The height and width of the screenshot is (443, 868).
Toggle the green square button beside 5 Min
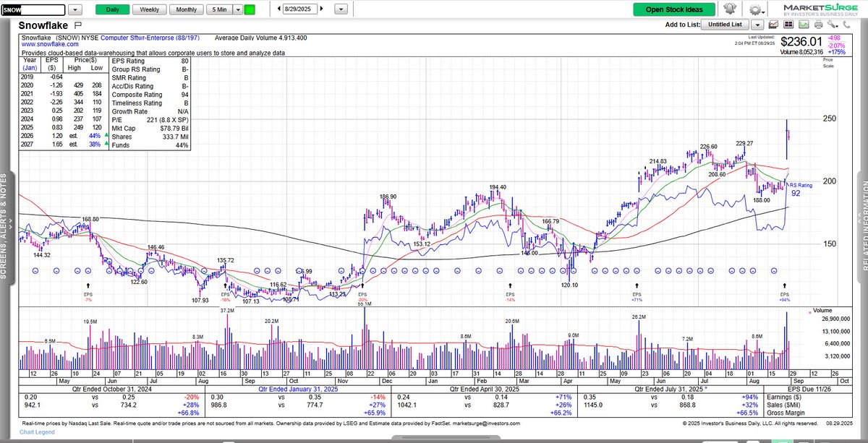point(250,10)
